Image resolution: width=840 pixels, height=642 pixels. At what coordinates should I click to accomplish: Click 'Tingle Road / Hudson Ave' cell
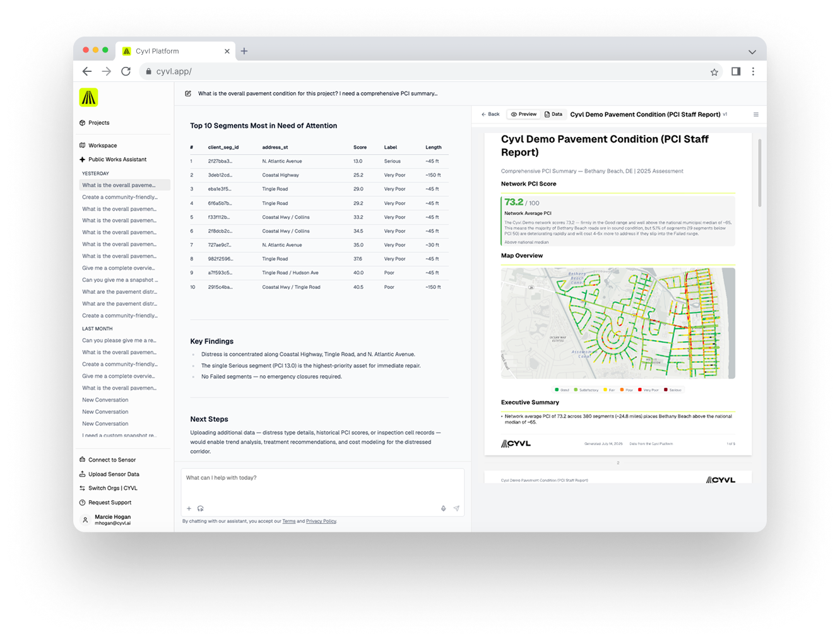pos(290,273)
